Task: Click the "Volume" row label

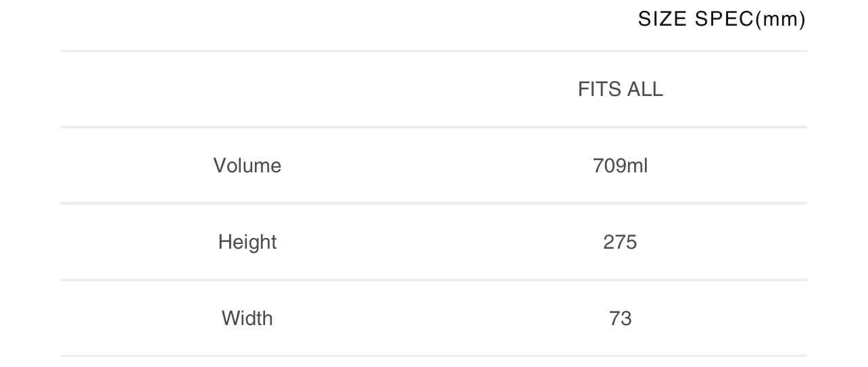Action: 247,166
